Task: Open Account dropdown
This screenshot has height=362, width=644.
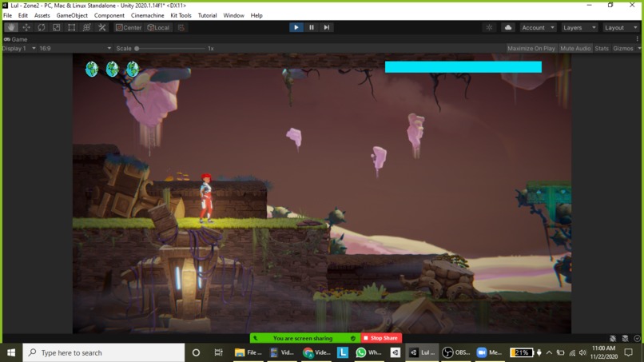Action: point(538,27)
